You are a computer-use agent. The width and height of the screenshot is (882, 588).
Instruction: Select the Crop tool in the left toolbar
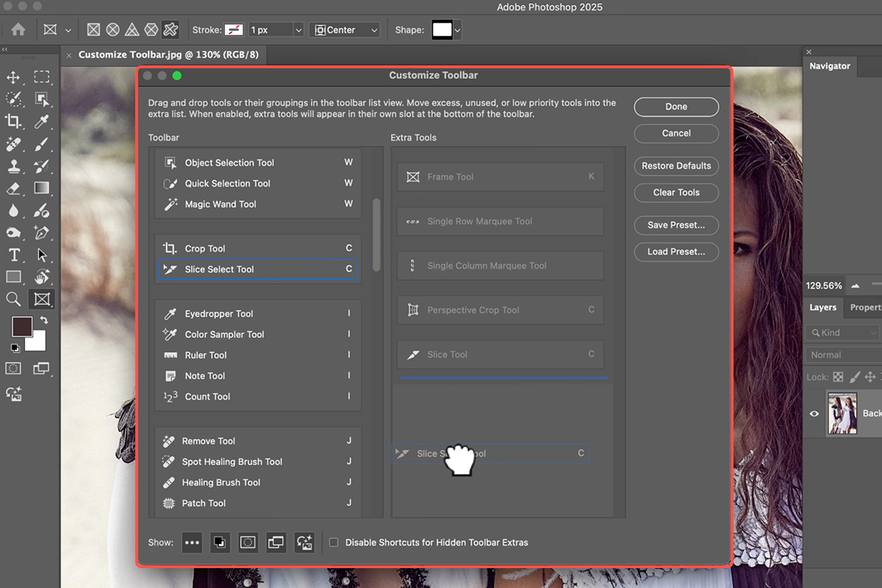(14, 122)
